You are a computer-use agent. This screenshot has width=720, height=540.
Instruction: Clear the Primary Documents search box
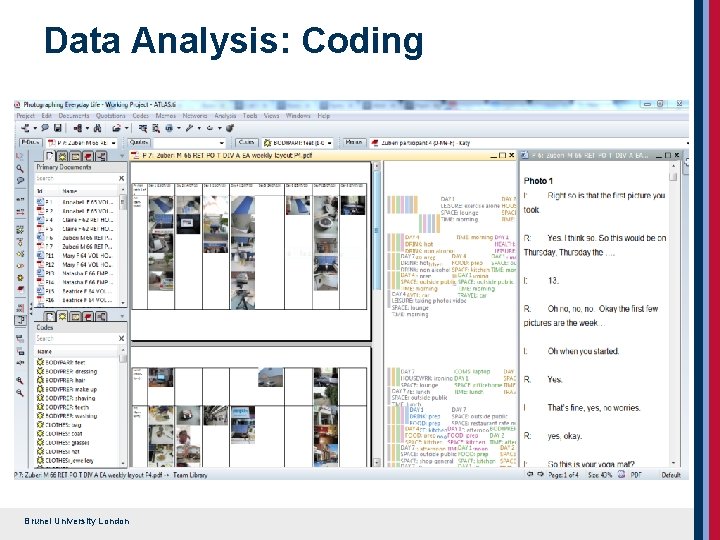pyautogui.click(x=121, y=178)
